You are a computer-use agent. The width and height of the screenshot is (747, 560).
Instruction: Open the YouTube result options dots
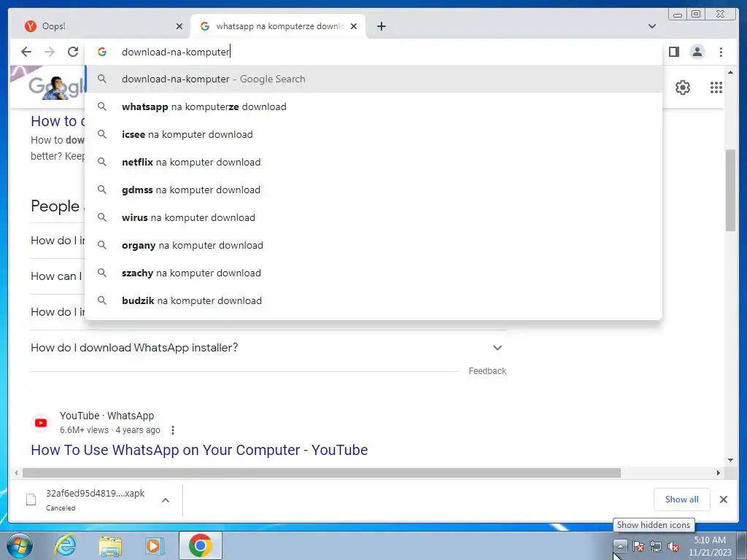[x=173, y=430]
